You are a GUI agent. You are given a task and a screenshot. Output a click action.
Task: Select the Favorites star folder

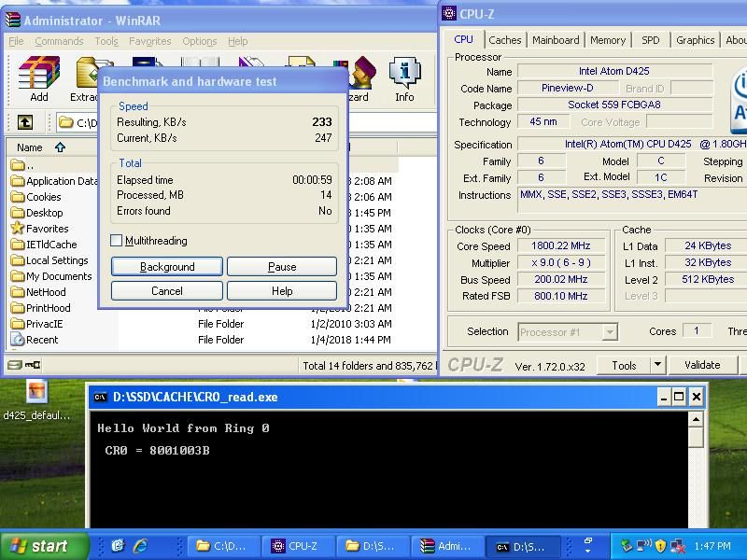tap(40, 229)
